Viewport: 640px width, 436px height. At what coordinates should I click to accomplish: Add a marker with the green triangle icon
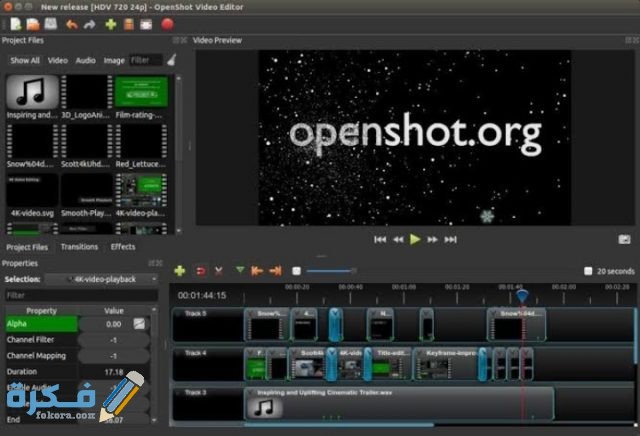pyautogui.click(x=240, y=270)
